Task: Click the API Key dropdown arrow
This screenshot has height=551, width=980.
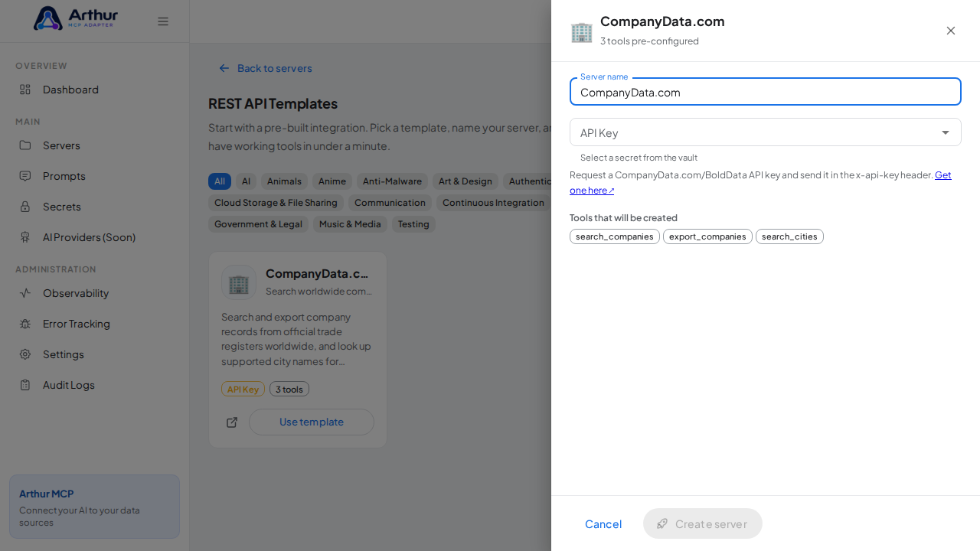Action: (946, 132)
